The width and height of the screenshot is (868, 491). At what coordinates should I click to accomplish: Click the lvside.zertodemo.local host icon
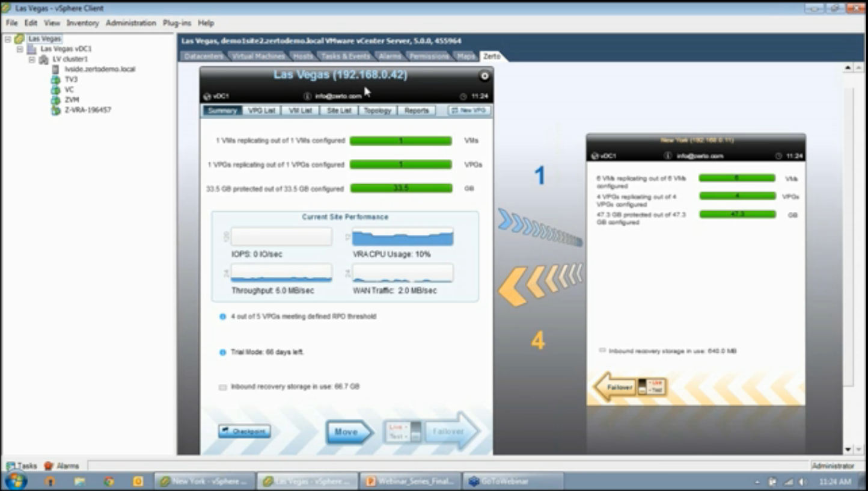pyautogui.click(x=55, y=69)
